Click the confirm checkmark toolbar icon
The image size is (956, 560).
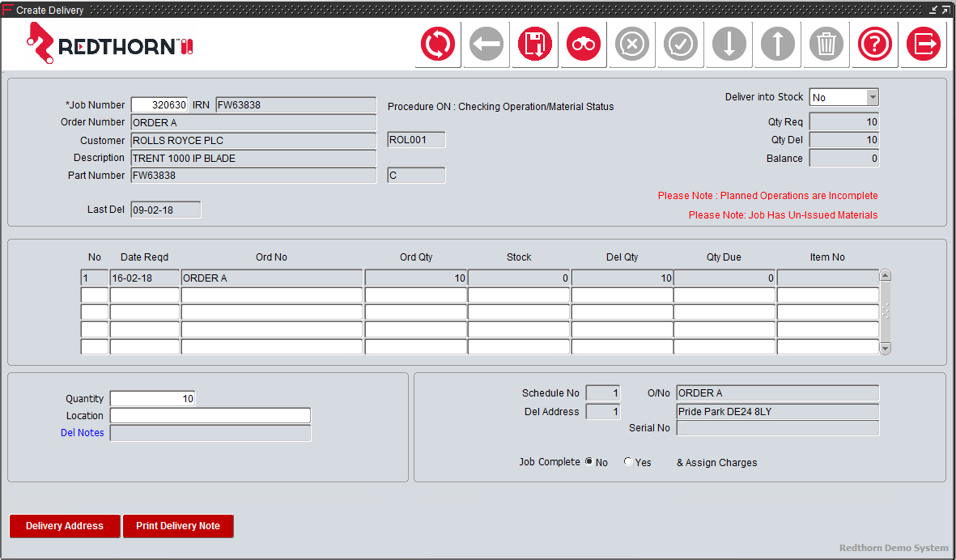[x=680, y=45]
